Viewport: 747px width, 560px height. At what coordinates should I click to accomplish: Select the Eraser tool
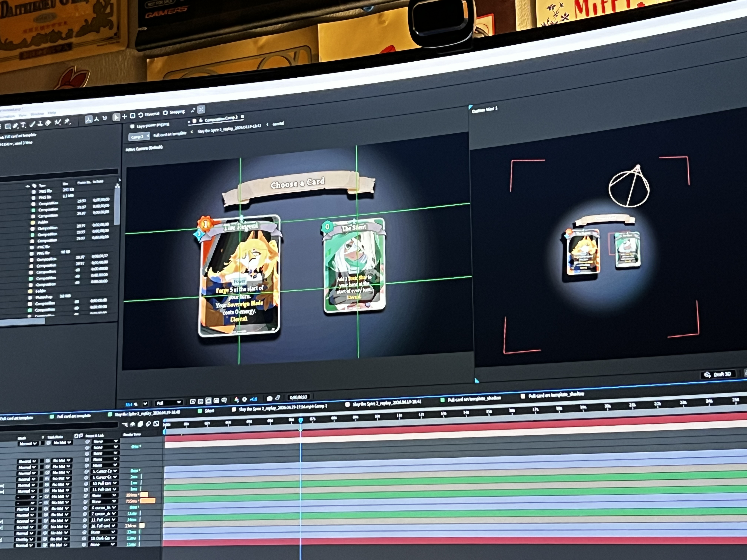[48, 123]
